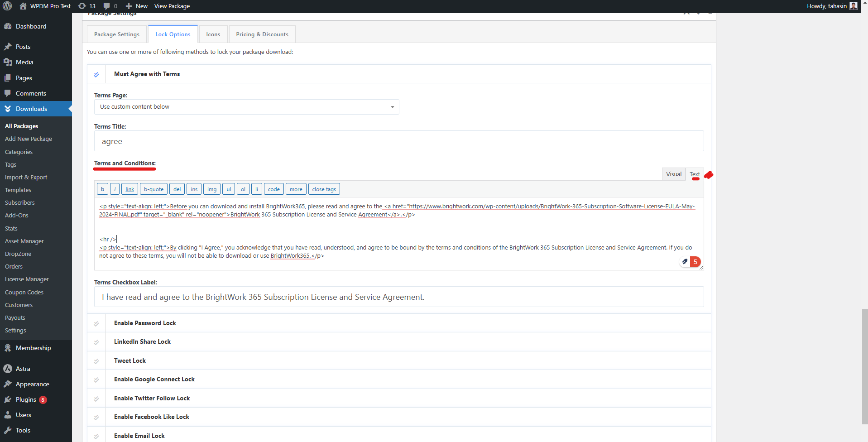Image resolution: width=868 pixels, height=442 pixels.
Task: Click the Downloads icon in sidebar
Action: point(8,109)
